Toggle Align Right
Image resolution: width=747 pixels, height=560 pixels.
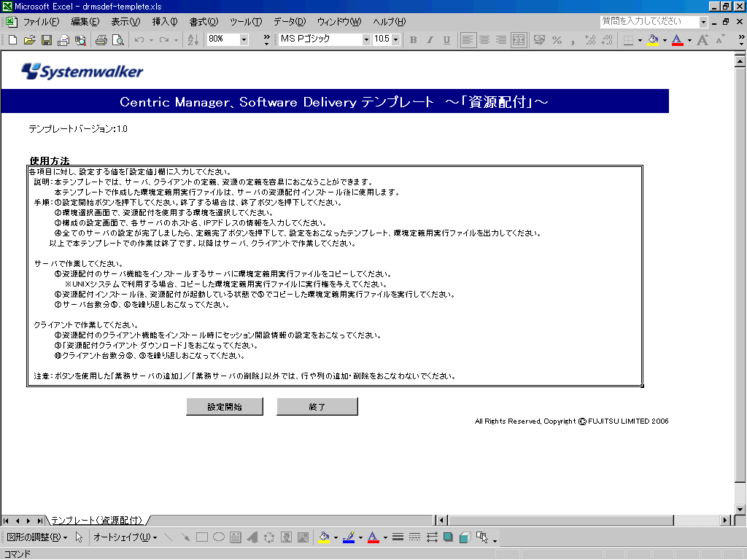(501, 40)
